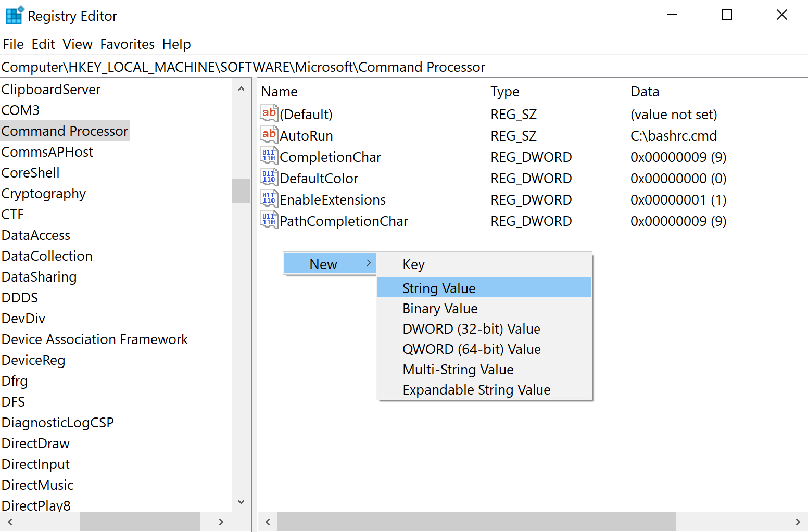
Task: Open the File menu
Action: click(x=14, y=44)
